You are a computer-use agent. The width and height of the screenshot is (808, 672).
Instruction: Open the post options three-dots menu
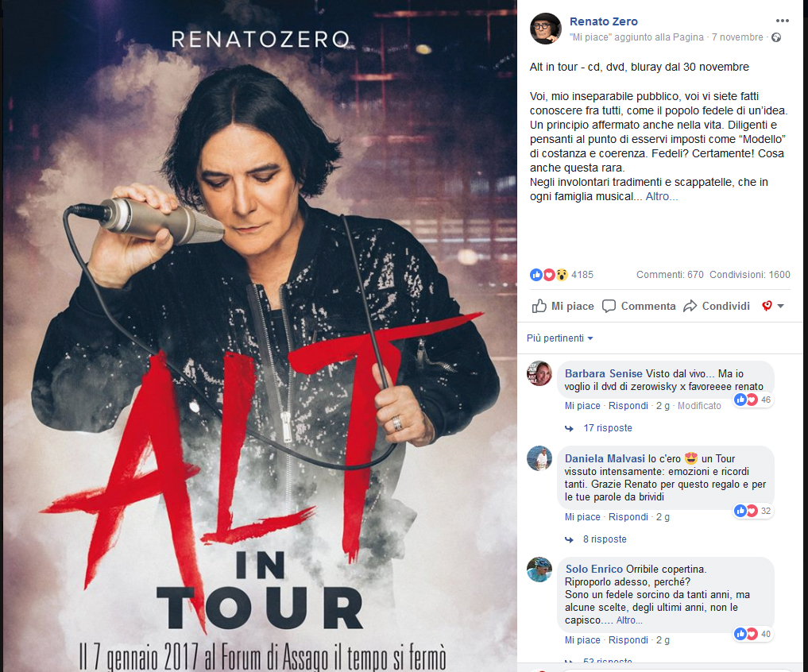click(782, 21)
